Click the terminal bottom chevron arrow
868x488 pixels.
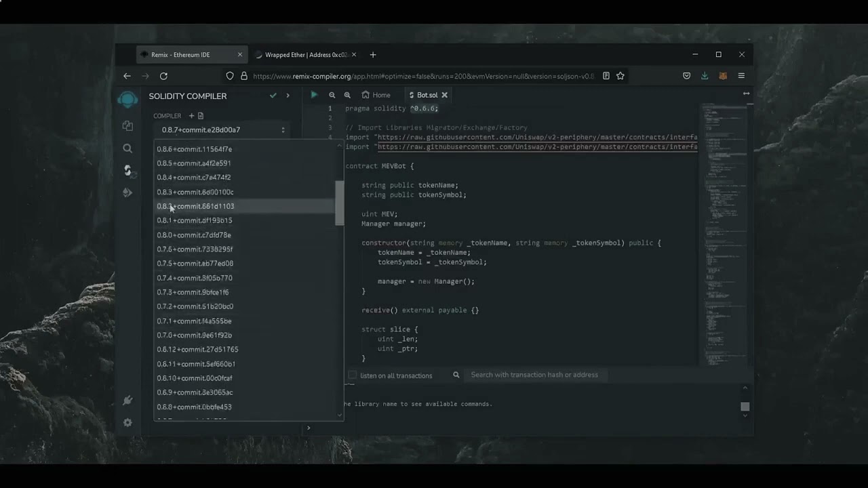(x=745, y=415)
